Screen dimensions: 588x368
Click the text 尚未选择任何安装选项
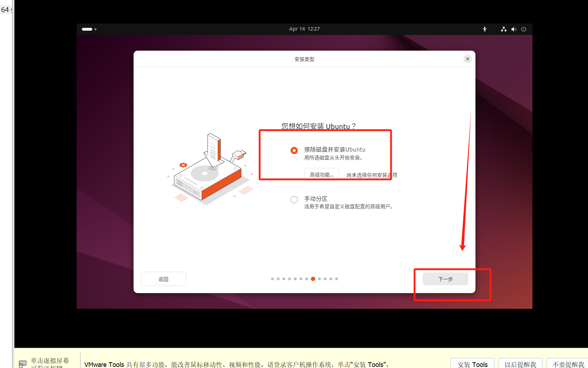click(372, 175)
